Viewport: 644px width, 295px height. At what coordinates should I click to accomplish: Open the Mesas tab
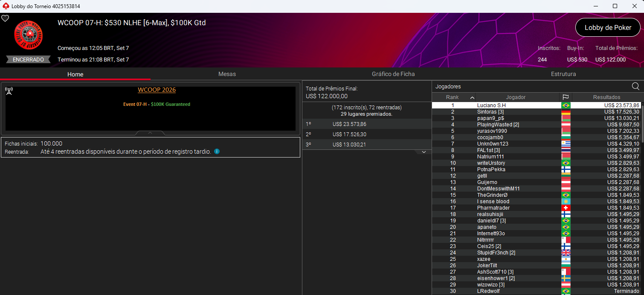tap(227, 74)
